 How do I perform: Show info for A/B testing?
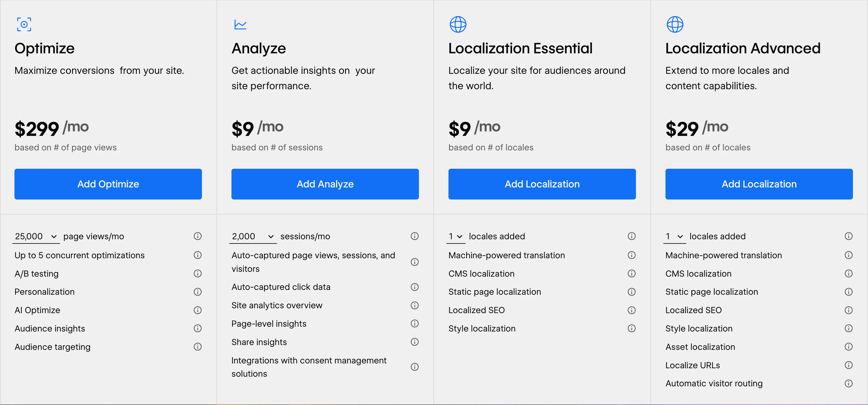click(x=198, y=274)
